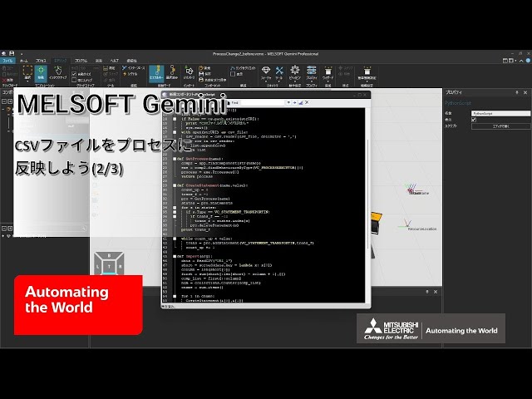This screenshot has height=399, width=532.
Task: Toggle the 表示 checkbox in properties panel
Action: 474,120
